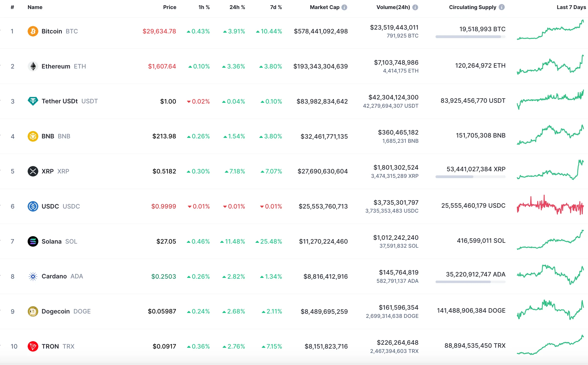Click the Solana logo icon
The height and width of the screenshot is (365, 588).
(x=33, y=241)
